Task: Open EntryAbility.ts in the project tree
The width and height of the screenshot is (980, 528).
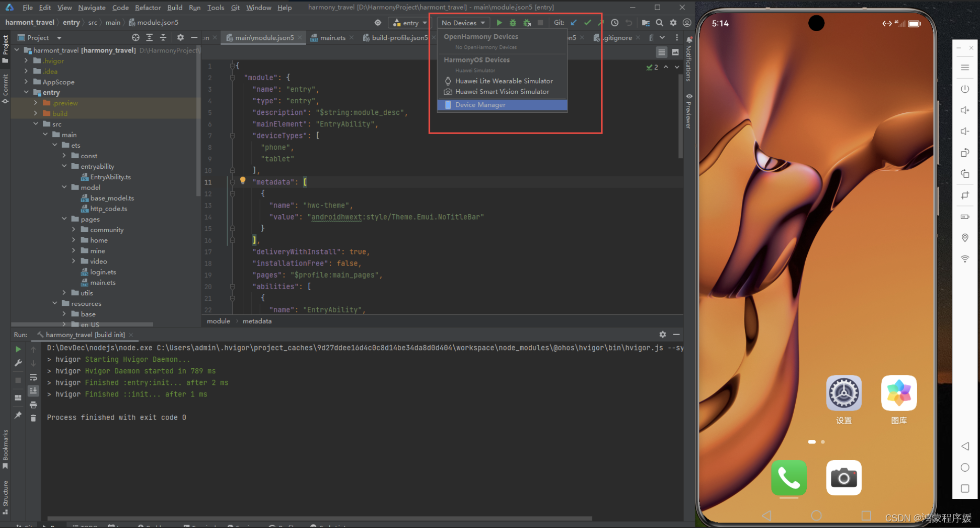Action: coord(110,177)
